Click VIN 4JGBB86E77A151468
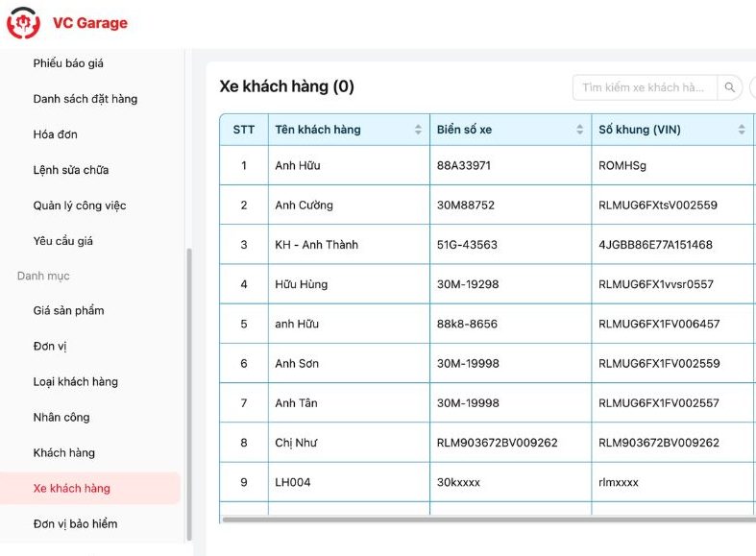756x556 pixels. tap(655, 245)
